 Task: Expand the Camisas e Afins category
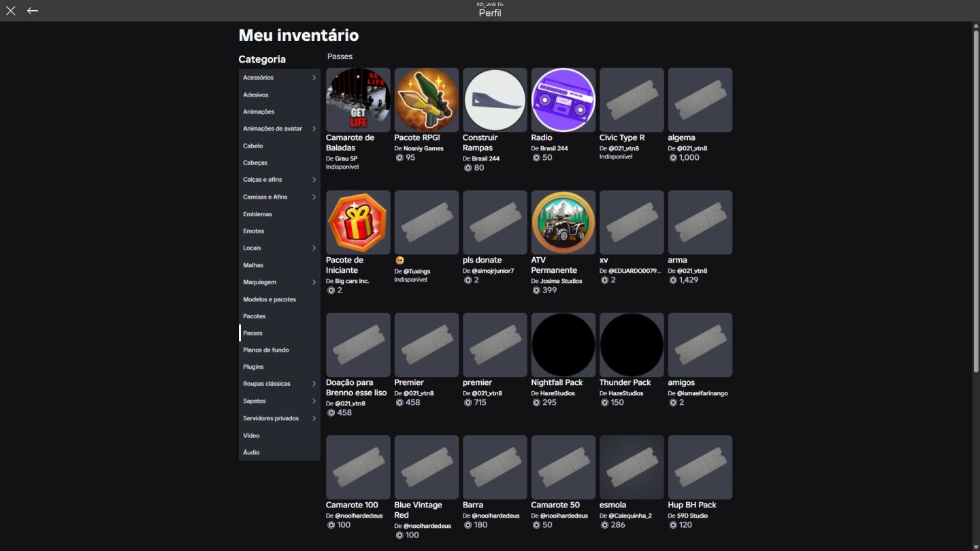280,197
